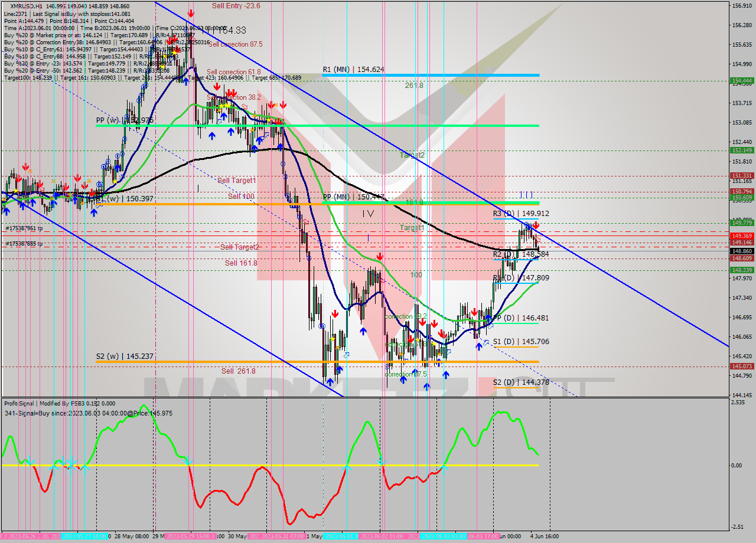This screenshot has height=543, width=756.
Task: Select the green 152.149 axis price tag
Action: pyautogui.click(x=742, y=151)
